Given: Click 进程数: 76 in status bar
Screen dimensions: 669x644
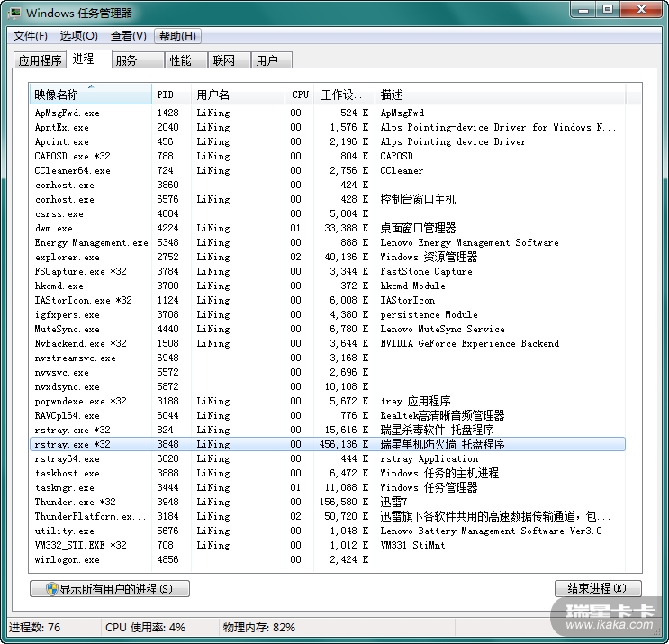Looking at the screenshot, I should click(34, 628).
